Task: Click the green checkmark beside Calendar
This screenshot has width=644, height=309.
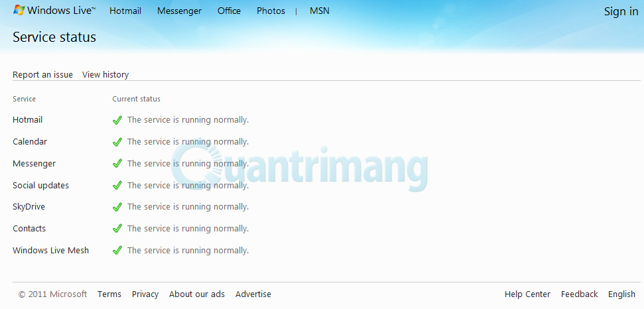Action: pyautogui.click(x=117, y=142)
